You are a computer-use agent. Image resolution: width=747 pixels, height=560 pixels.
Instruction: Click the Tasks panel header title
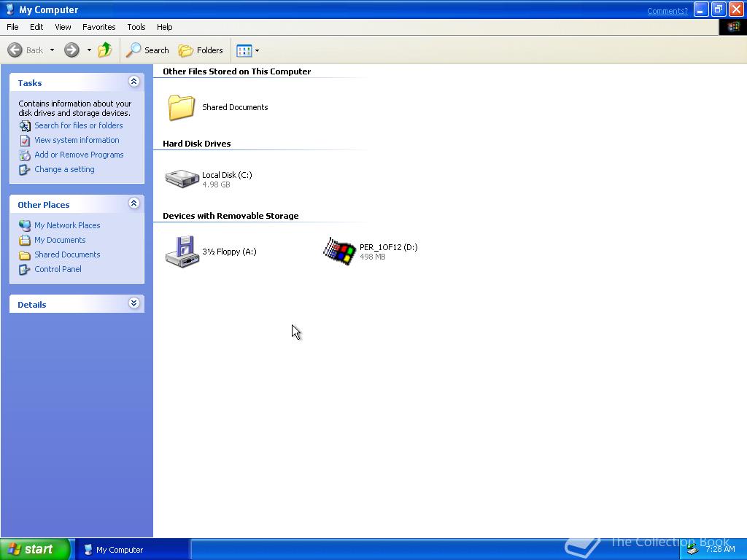click(29, 83)
